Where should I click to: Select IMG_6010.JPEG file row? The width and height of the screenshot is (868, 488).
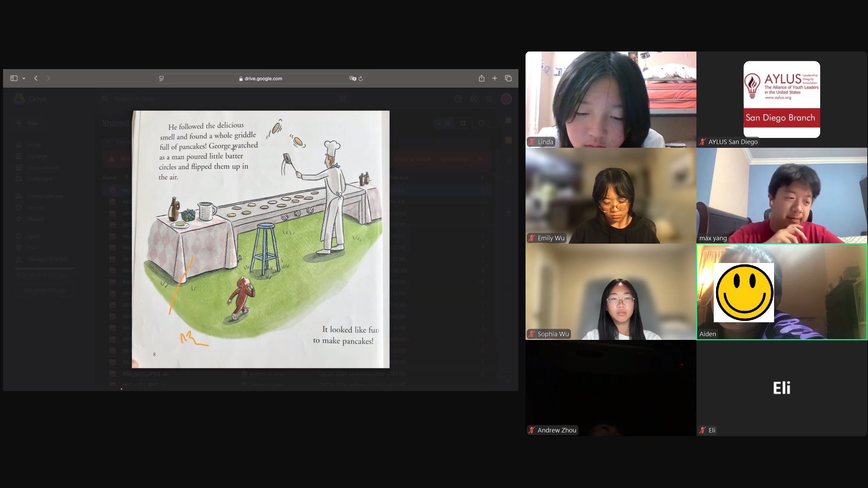[x=297, y=374]
